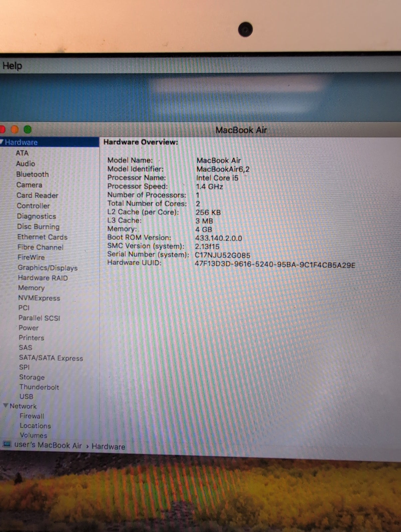Open Parallel SCSI entry
Screen dimensions: 401x532
39,318
